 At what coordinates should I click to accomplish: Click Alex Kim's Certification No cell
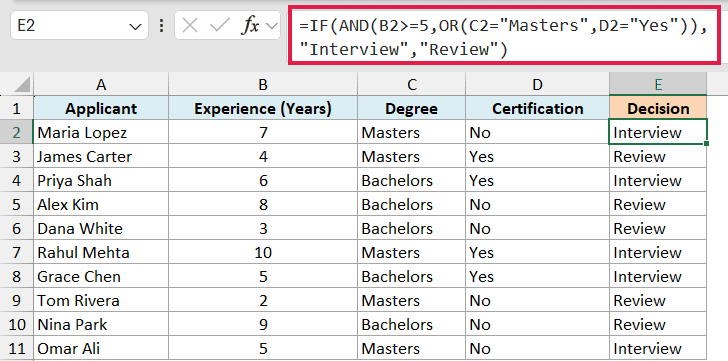tap(537, 204)
